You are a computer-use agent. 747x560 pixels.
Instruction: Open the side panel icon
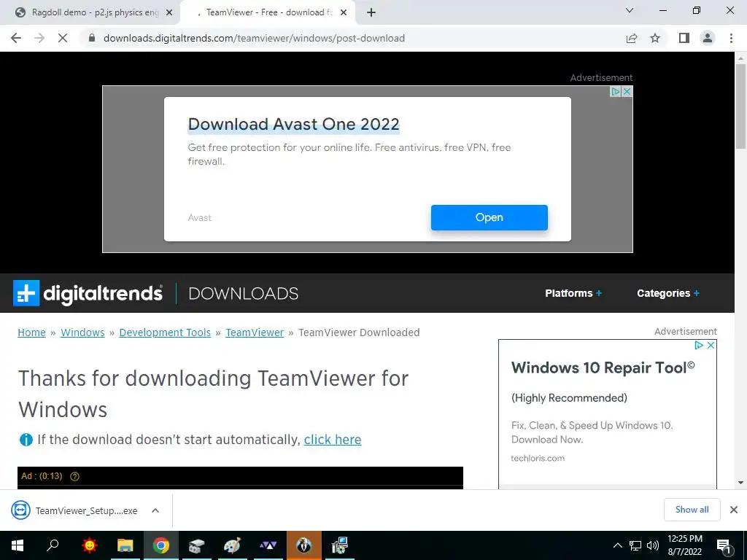coord(684,38)
